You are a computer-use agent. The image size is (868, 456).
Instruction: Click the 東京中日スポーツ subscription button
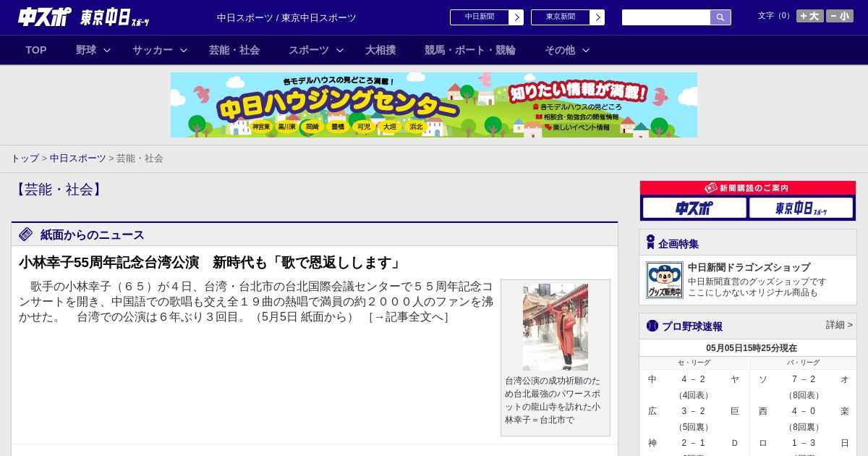click(x=801, y=208)
